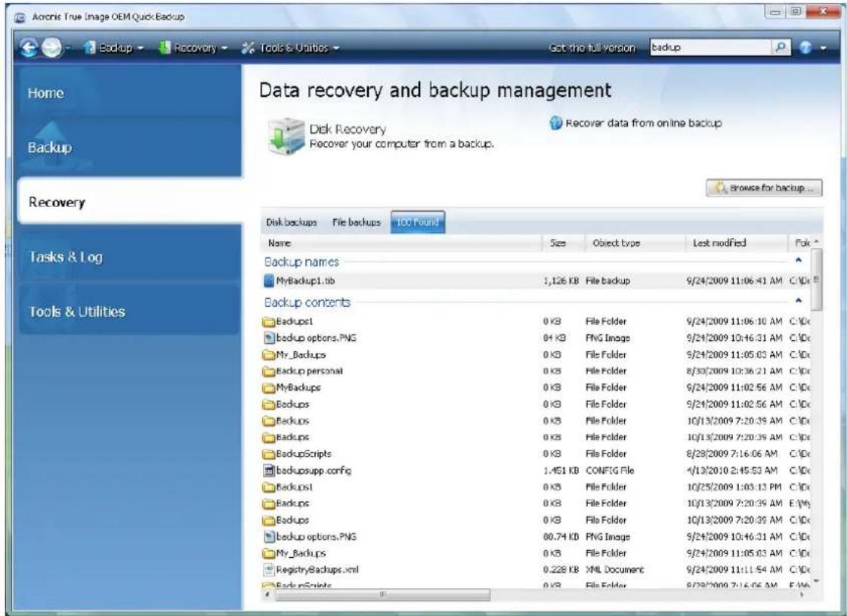Sort by Last modified column header
Viewport: 847px width, 616px height.
pyautogui.click(x=736, y=243)
